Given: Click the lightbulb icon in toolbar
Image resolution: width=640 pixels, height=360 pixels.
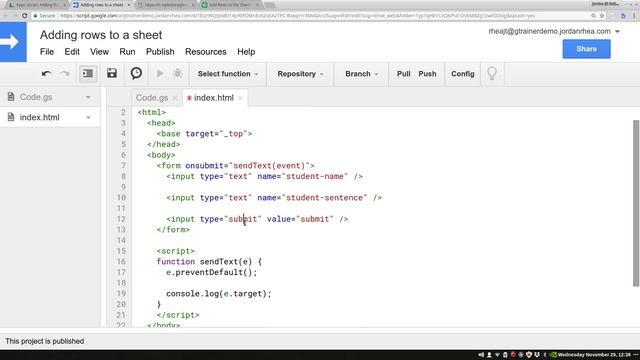Looking at the screenshot, I should point(492,73).
